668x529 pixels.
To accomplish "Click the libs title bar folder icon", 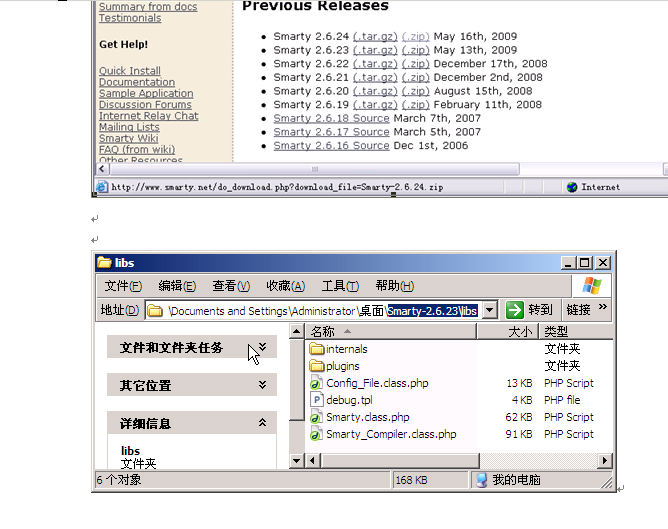I will click(x=104, y=262).
